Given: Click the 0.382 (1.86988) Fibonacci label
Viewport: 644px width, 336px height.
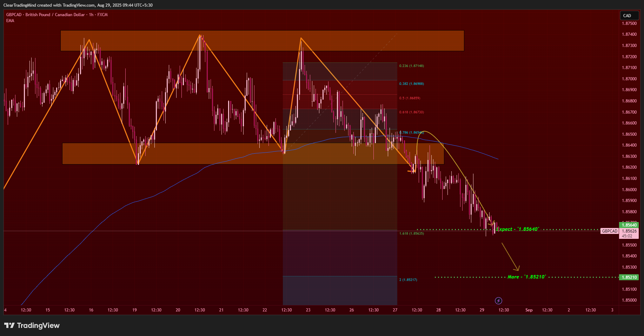Looking at the screenshot, I should 411,84.
